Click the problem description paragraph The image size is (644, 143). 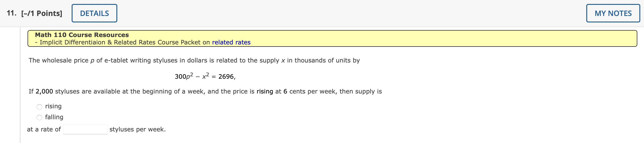coord(194,60)
